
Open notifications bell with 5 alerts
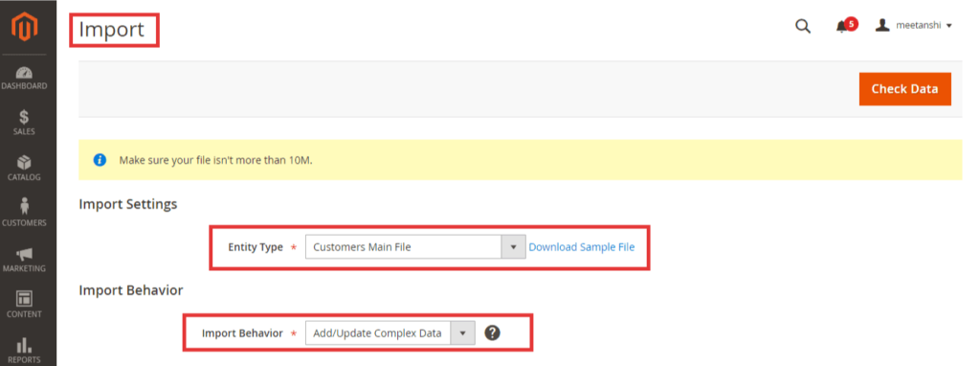846,26
